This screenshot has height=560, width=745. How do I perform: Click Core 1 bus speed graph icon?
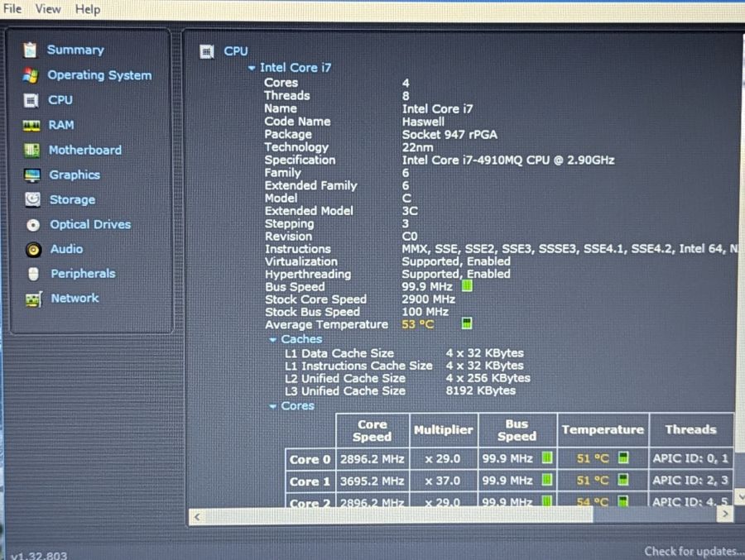[547, 480]
